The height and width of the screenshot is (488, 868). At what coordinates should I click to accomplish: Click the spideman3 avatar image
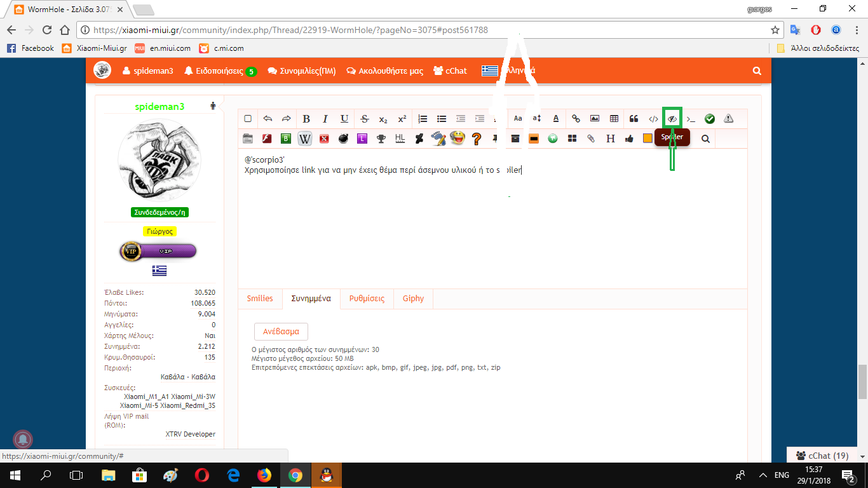(x=159, y=161)
